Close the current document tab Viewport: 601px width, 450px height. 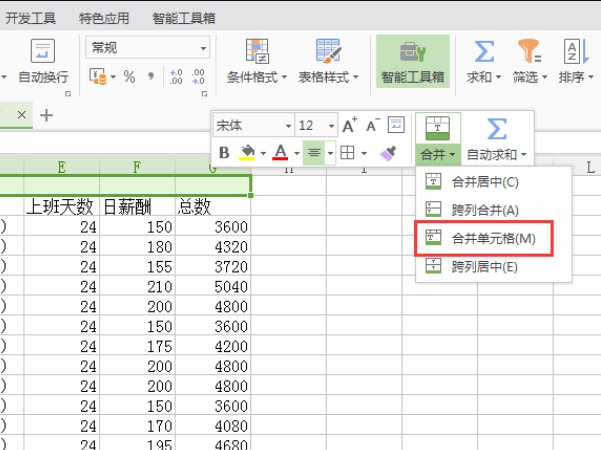(x=22, y=115)
